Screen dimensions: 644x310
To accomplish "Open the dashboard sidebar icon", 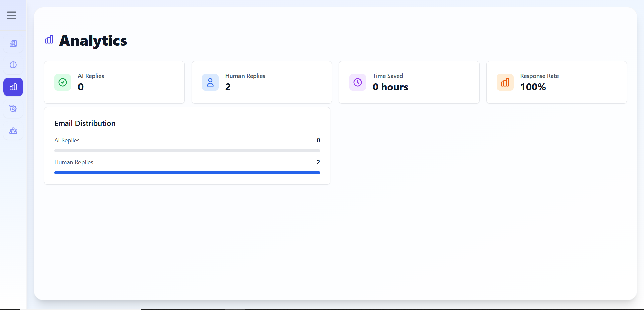I will 13,44.
